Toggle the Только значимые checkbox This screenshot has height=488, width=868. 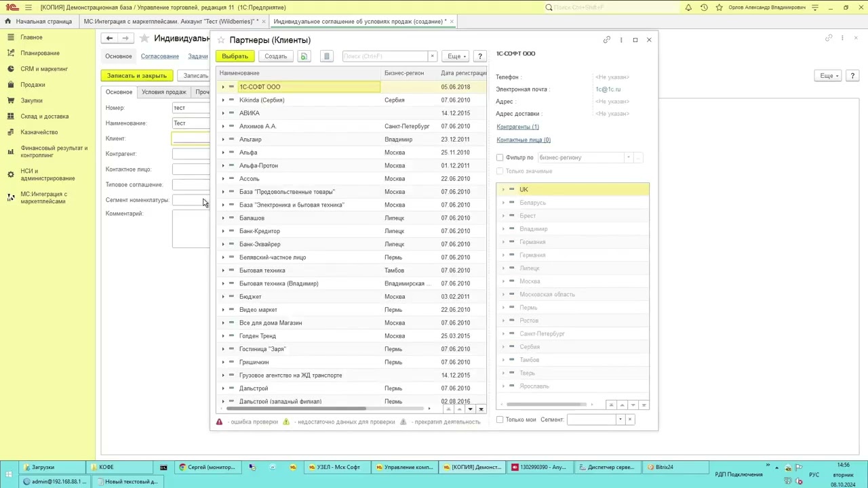click(x=500, y=171)
